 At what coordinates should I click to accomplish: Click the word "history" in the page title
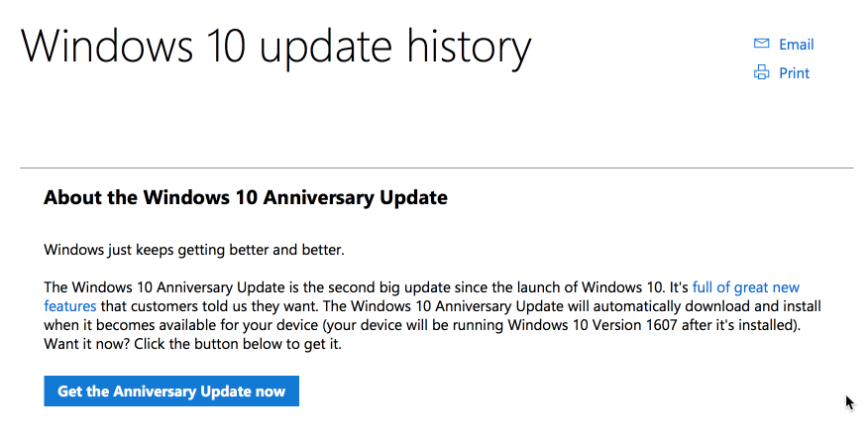469,49
